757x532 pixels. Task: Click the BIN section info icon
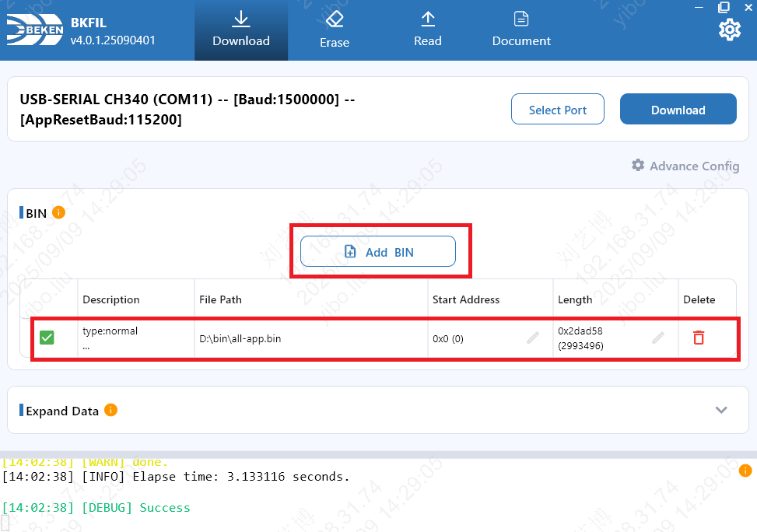coord(59,212)
